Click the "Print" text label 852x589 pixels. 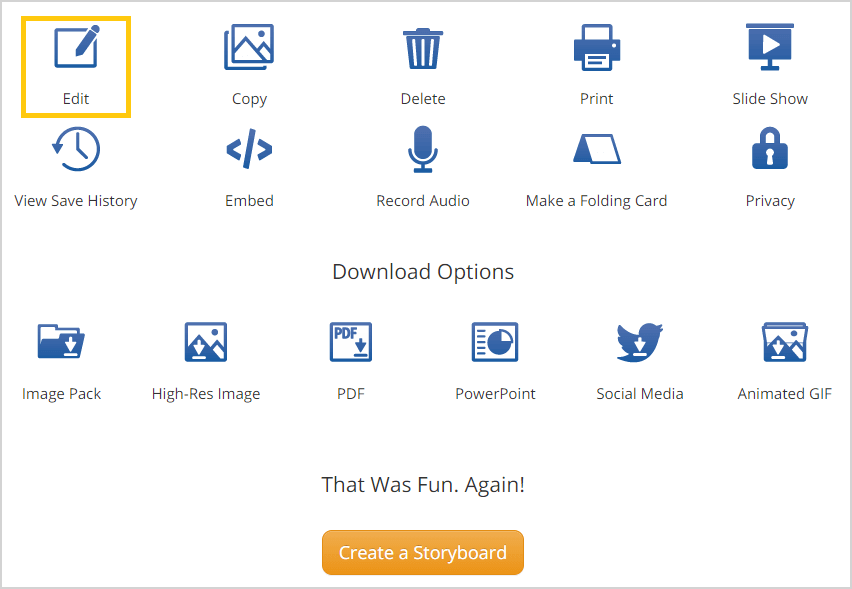597,99
